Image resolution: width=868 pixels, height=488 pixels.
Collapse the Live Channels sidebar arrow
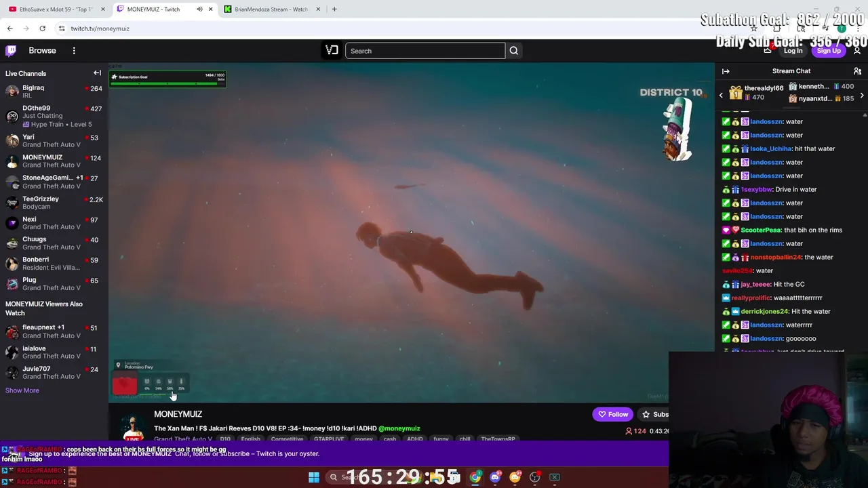click(x=97, y=73)
